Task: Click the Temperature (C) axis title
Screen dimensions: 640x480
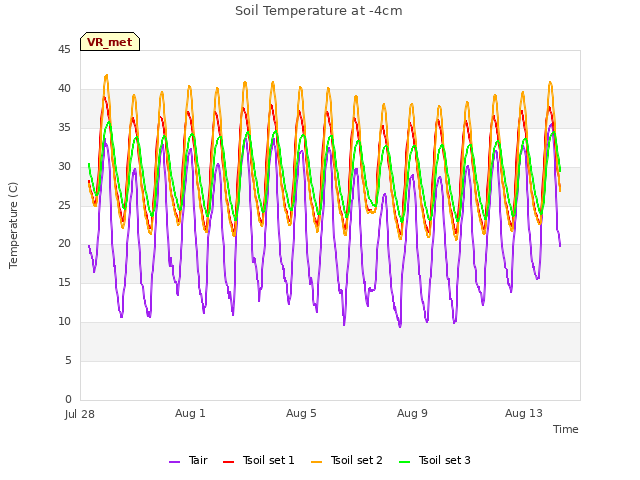Action: (x=13, y=225)
